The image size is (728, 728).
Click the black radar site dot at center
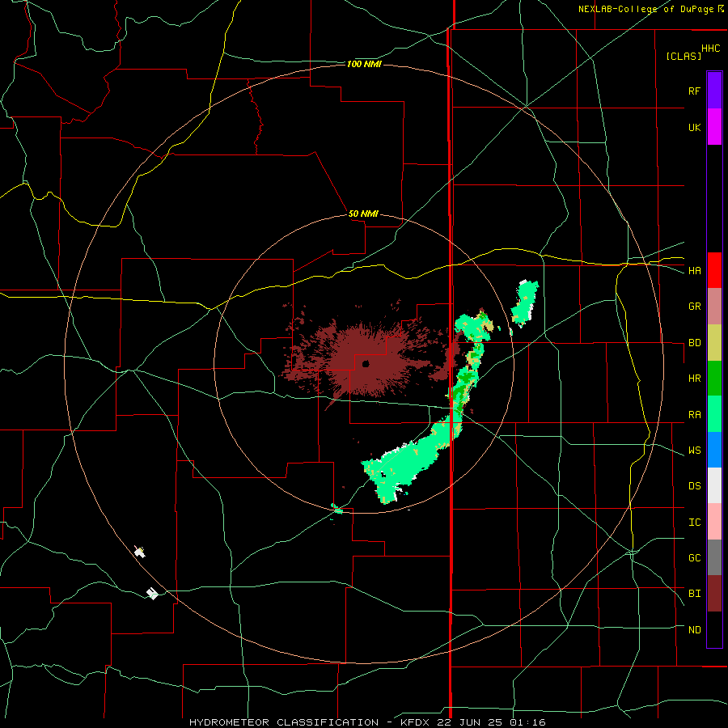pos(365,363)
